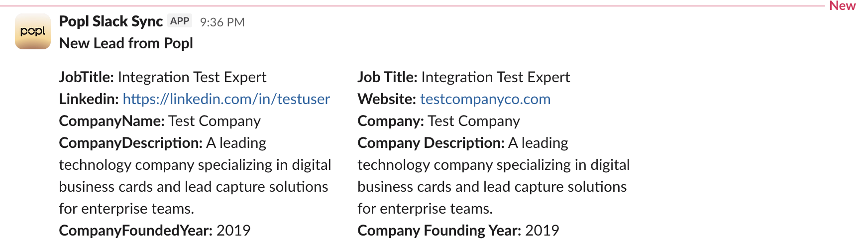Click the New Lead from Popl heading
This screenshot has width=868, height=249.
(126, 43)
